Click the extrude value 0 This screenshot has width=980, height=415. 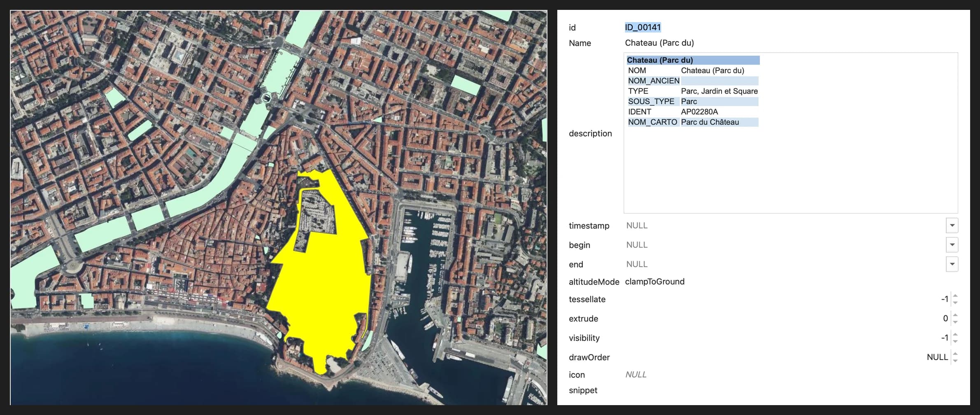click(x=945, y=319)
